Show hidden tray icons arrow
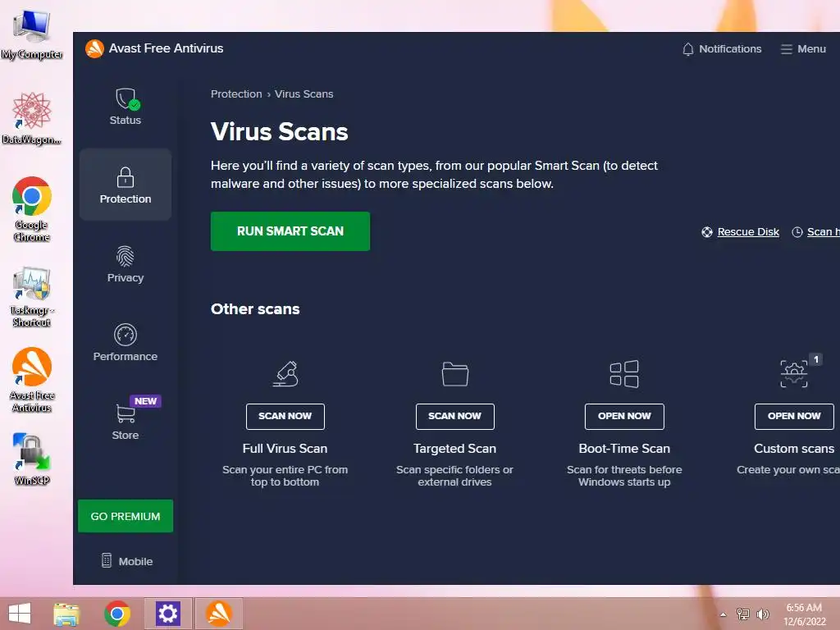The height and width of the screenshot is (630, 840). [724, 614]
